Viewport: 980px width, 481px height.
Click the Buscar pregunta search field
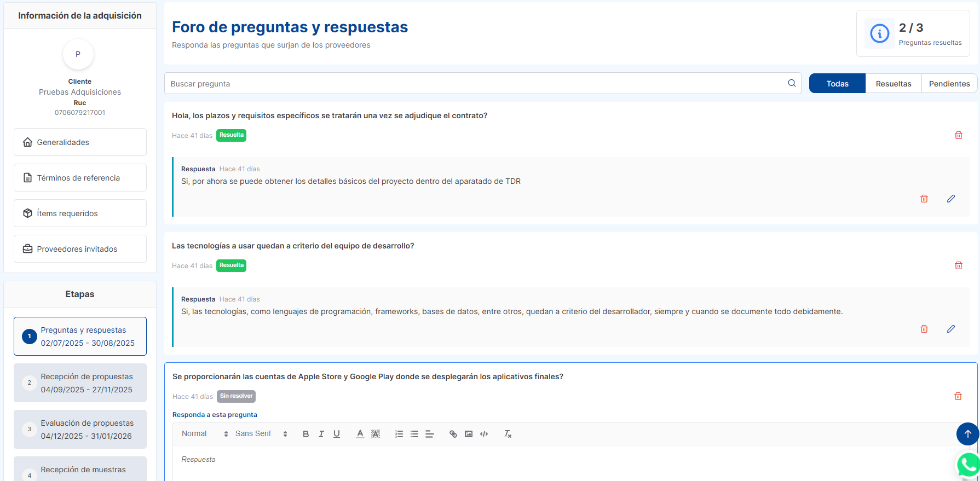(x=474, y=84)
